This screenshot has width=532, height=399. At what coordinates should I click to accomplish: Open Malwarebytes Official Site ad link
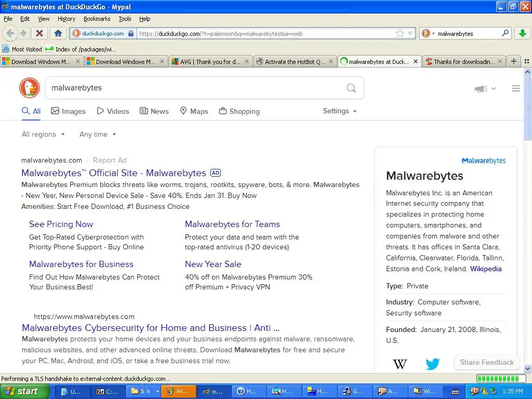(114, 173)
